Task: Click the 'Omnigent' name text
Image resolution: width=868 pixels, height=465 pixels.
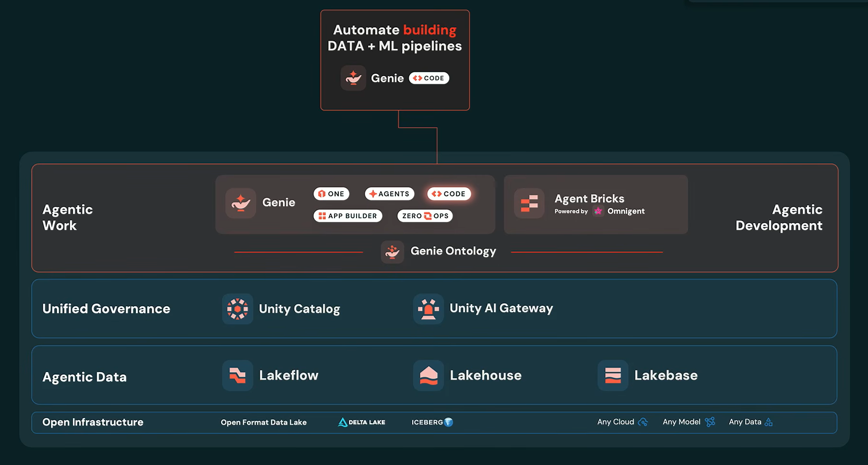Action: 626,211
